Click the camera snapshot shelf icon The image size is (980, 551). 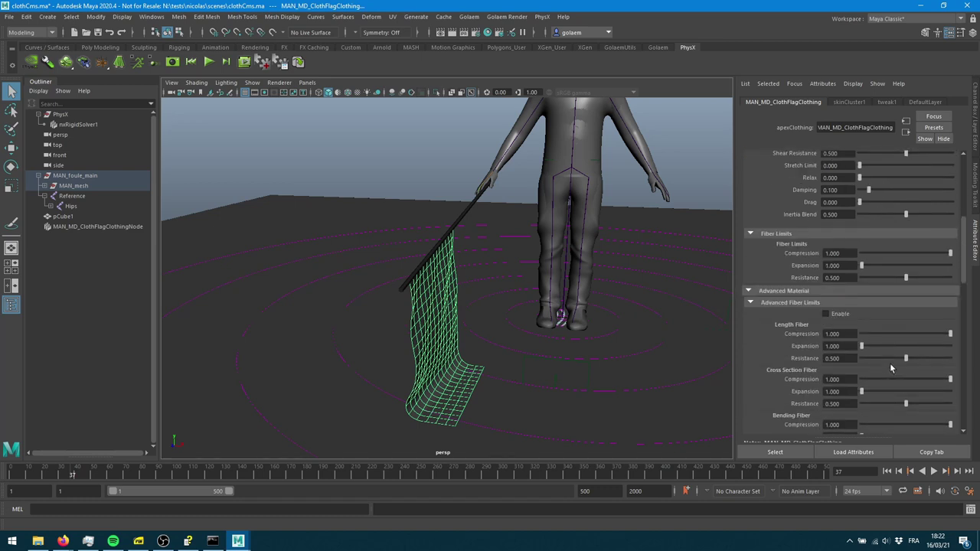[x=172, y=63]
